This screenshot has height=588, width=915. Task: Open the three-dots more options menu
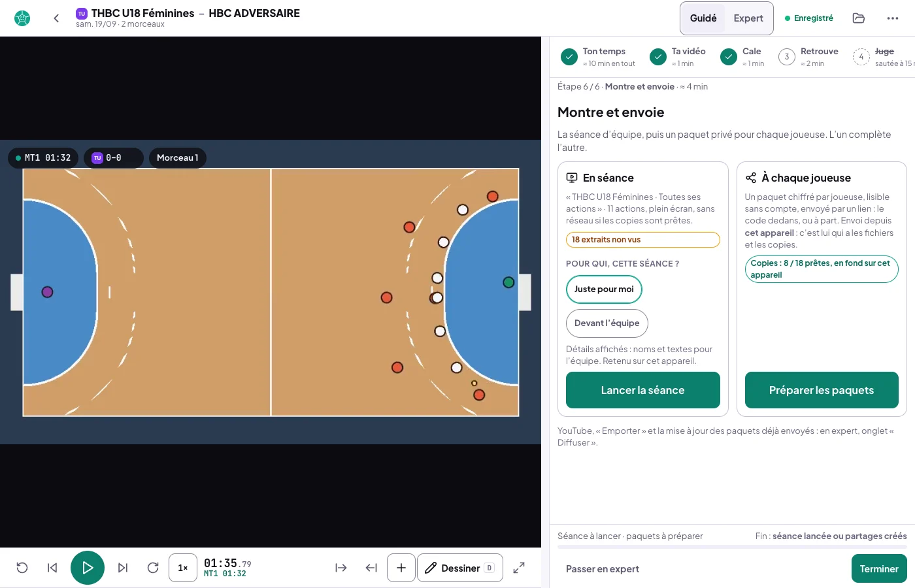(x=893, y=18)
